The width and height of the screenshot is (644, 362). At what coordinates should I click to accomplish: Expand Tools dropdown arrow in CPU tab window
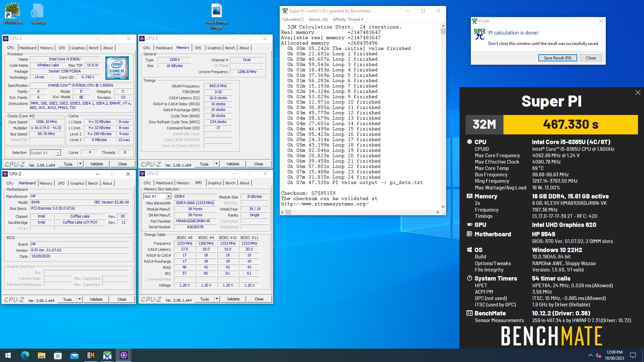tap(80, 164)
